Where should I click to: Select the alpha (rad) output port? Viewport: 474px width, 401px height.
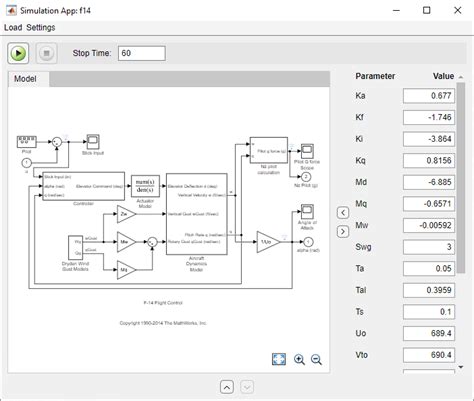(x=308, y=242)
